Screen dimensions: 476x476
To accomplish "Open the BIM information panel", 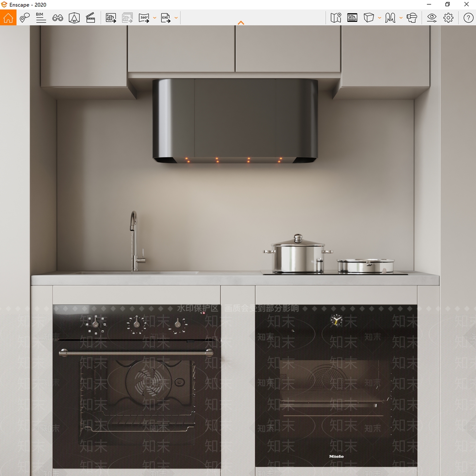I will point(41,18).
